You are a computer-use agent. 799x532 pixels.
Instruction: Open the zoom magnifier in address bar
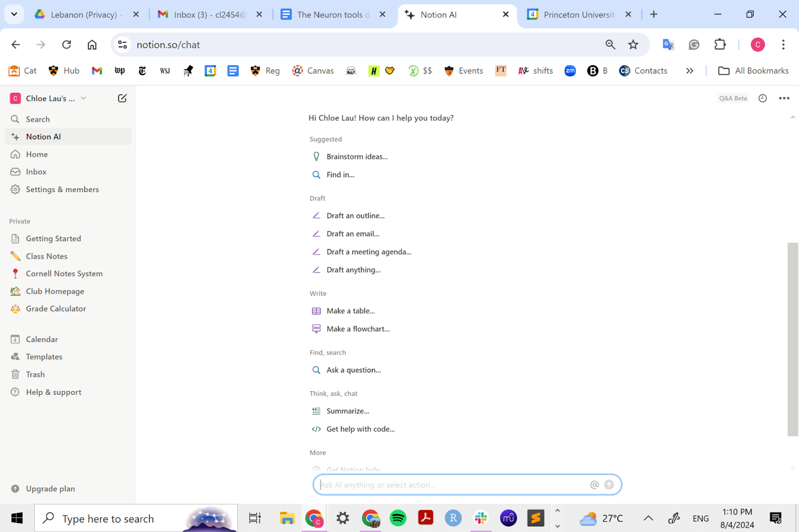(610, 44)
